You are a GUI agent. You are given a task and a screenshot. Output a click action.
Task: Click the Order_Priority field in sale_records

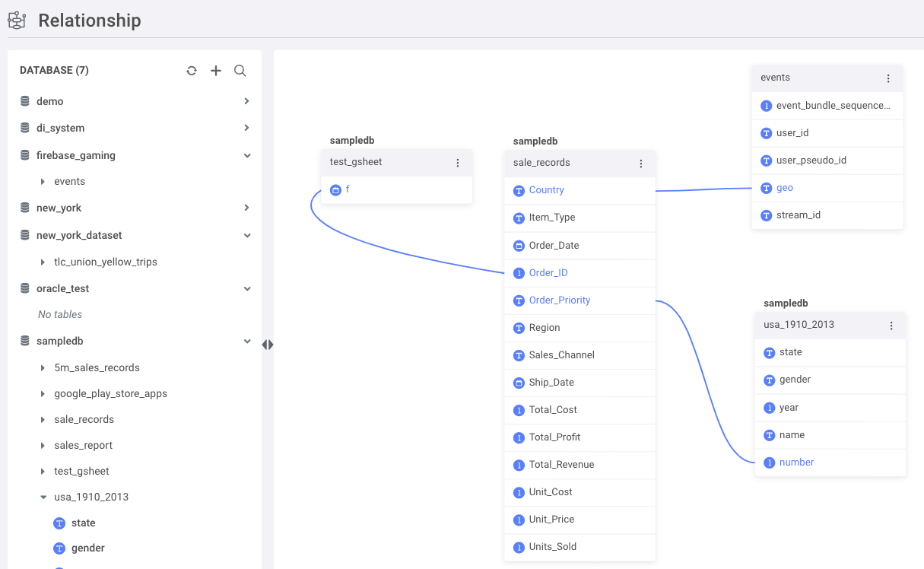[x=559, y=300]
